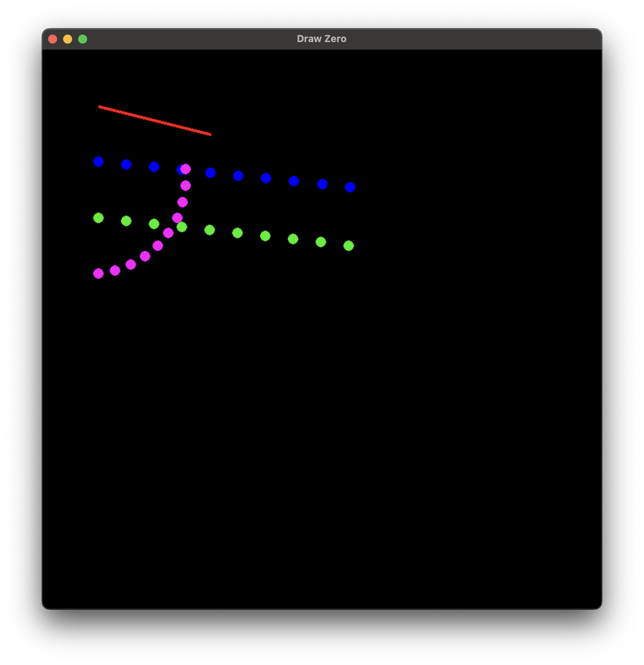
Task: Click the left end of the red line
Action: (x=100, y=107)
